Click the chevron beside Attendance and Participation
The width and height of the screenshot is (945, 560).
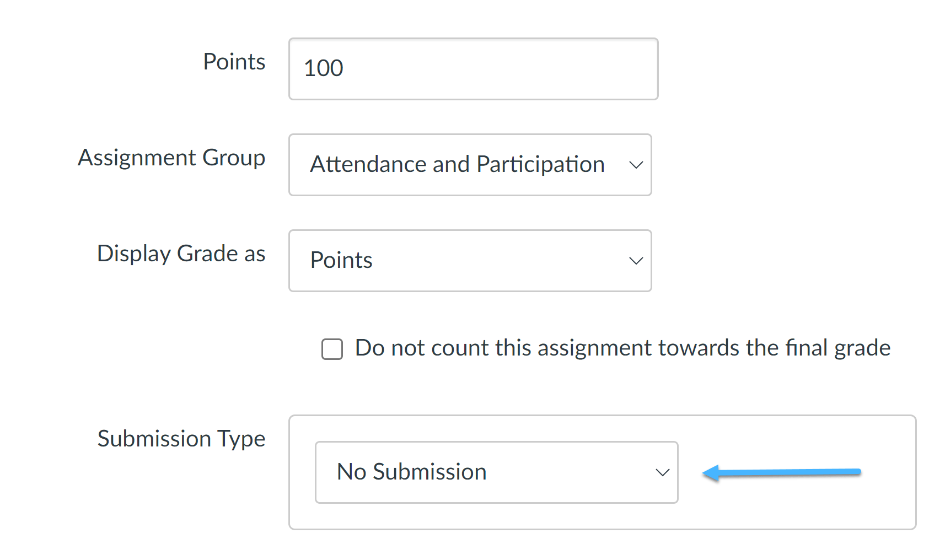click(636, 164)
